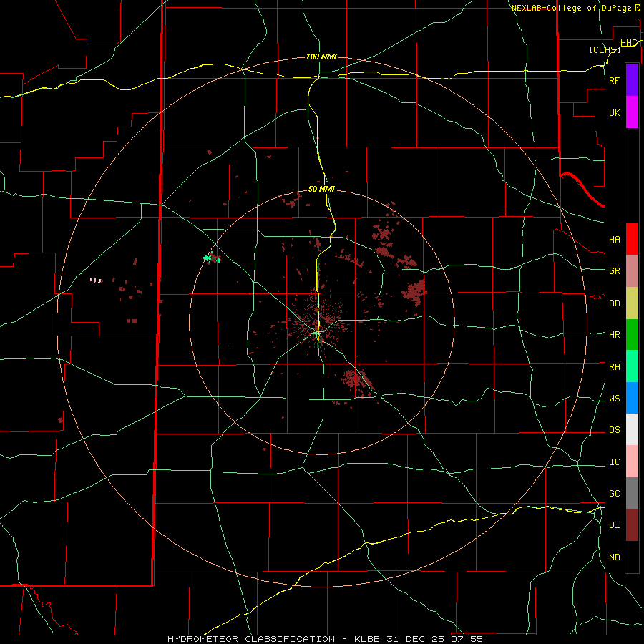The height and width of the screenshot is (644, 644).
Task: Click the HA red legend swatch
Action: [632, 239]
